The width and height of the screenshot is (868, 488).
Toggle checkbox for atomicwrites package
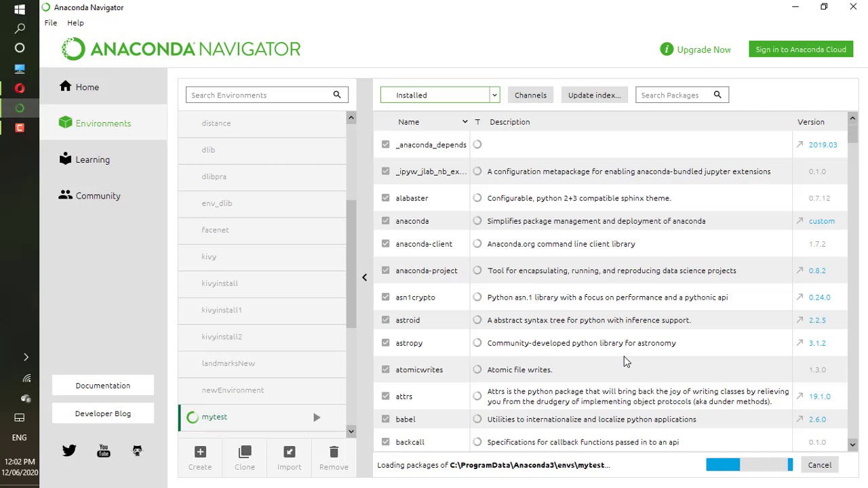pyautogui.click(x=386, y=369)
